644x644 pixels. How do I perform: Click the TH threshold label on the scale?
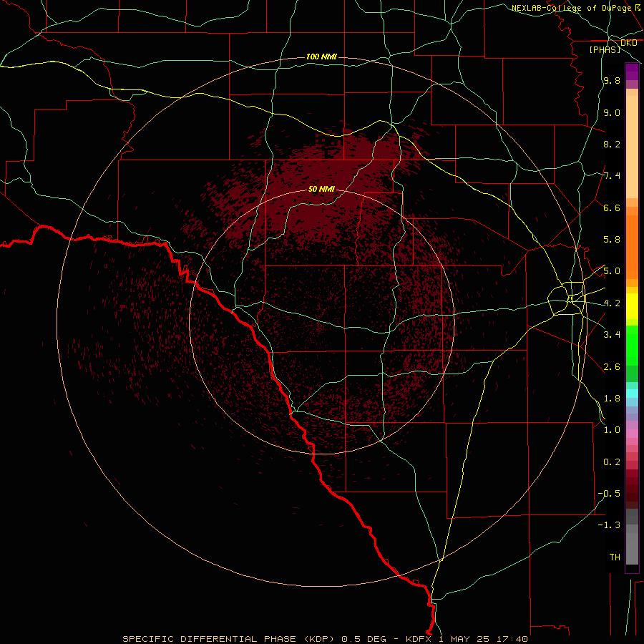click(615, 557)
